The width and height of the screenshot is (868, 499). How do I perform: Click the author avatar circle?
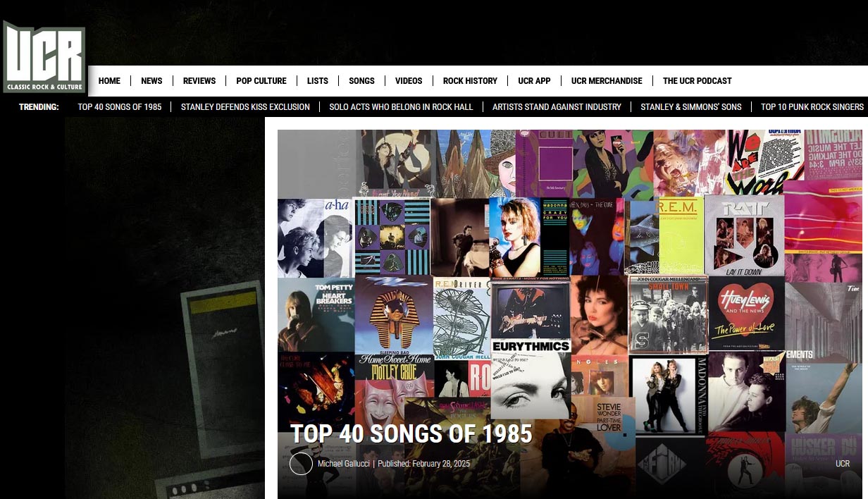[301, 464]
